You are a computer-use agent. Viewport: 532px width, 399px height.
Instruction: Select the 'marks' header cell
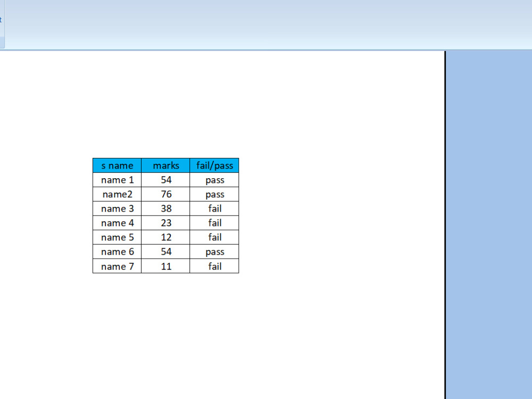[165, 165]
